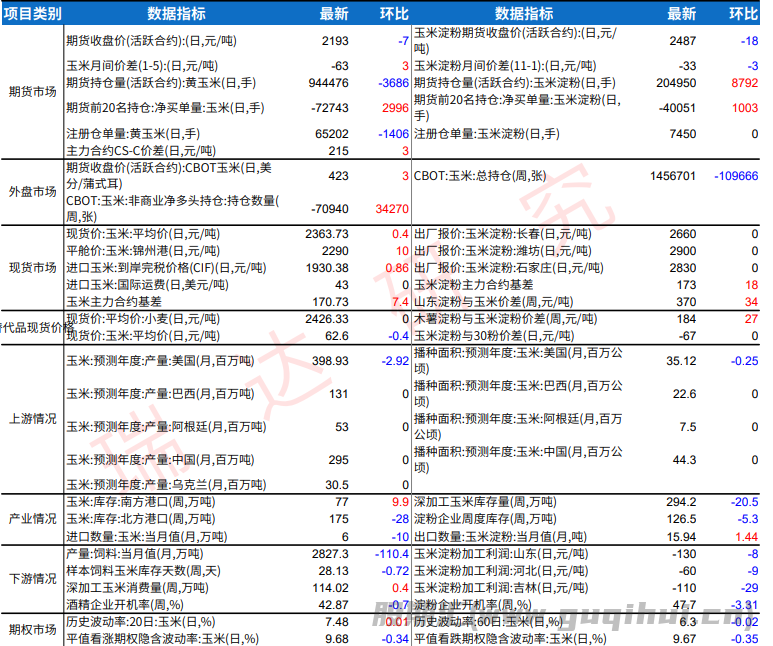The width and height of the screenshot is (773, 646).
Task: Click the 现货市场 category label
Action: [x=33, y=268]
